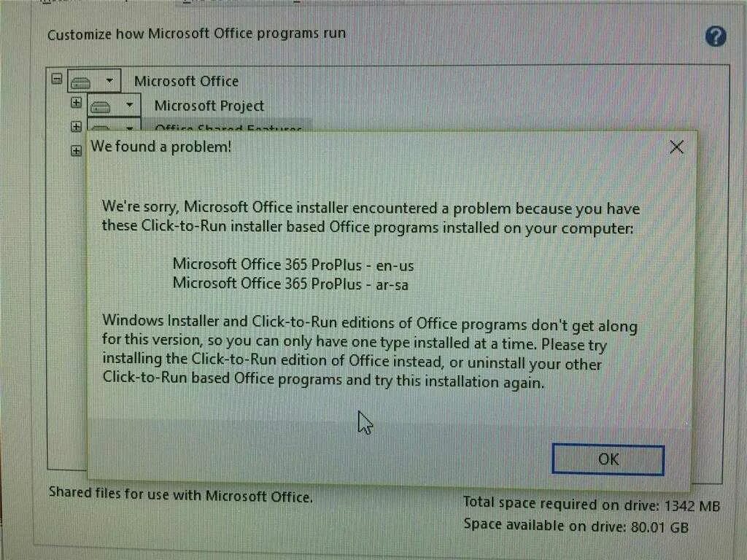
Task: Open the dropdown arrow beside Microsoft Project
Action: (x=130, y=105)
